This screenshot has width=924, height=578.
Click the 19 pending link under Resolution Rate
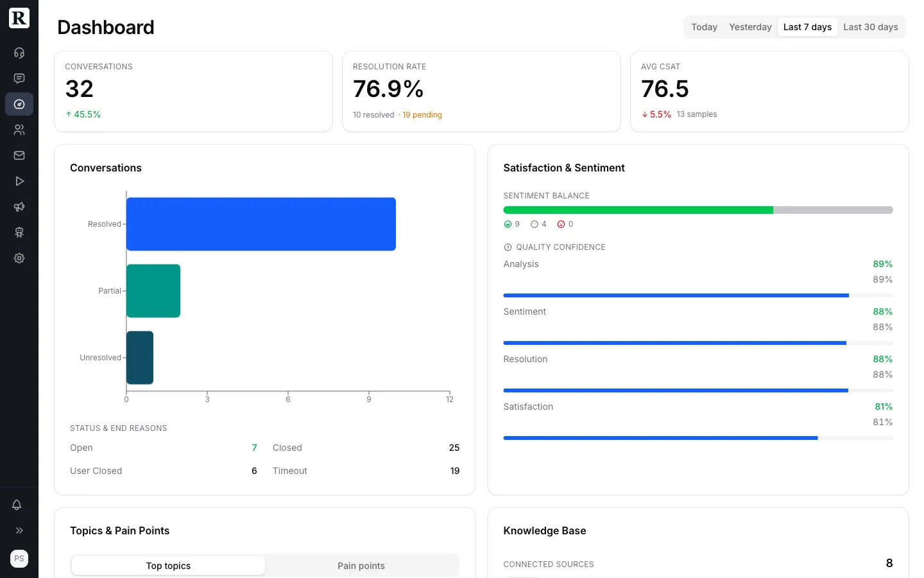[x=422, y=115]
